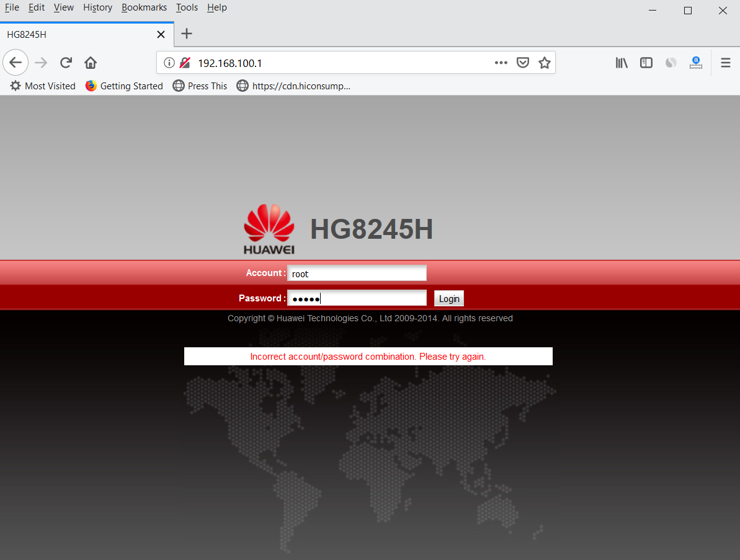Viewport: 740px width, 560px height.
Task: Bookmark this page with the star
Action: [545, 63]
